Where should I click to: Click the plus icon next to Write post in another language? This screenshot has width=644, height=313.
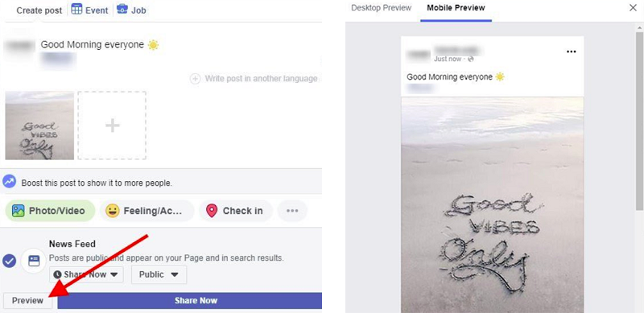coord(195,79)
